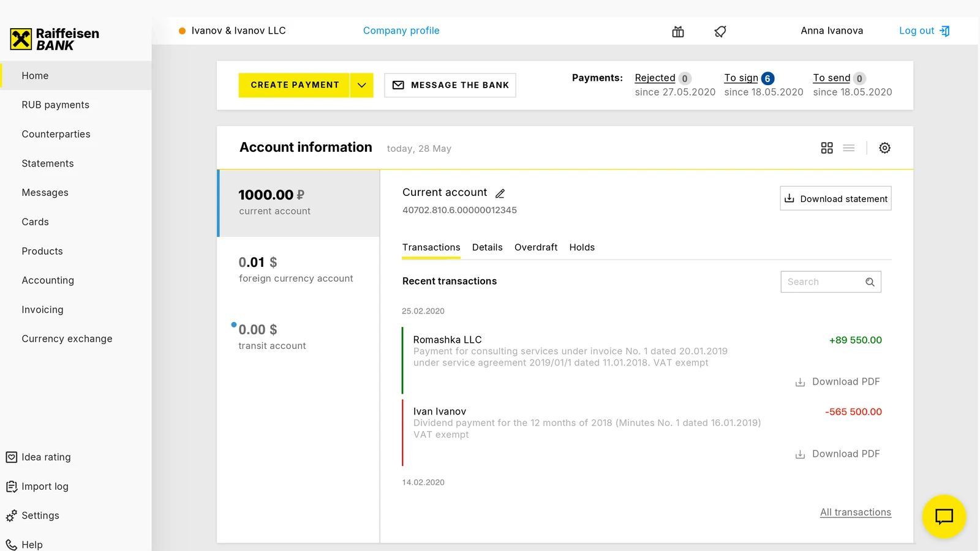Click the download icon on Download statement
Image resolution: width=980 pixels, height=551 pixels.
coord(790,198)
